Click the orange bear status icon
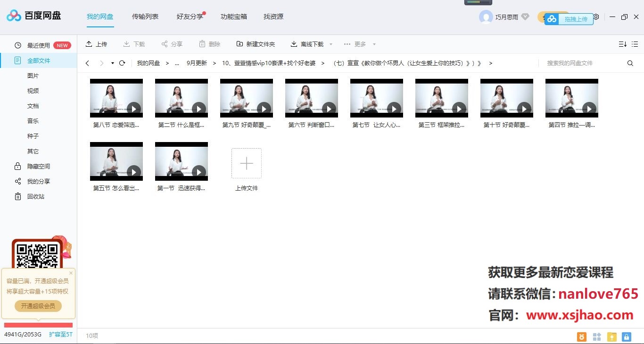This screenshot has width=644, height=344. tap(582, 336)
